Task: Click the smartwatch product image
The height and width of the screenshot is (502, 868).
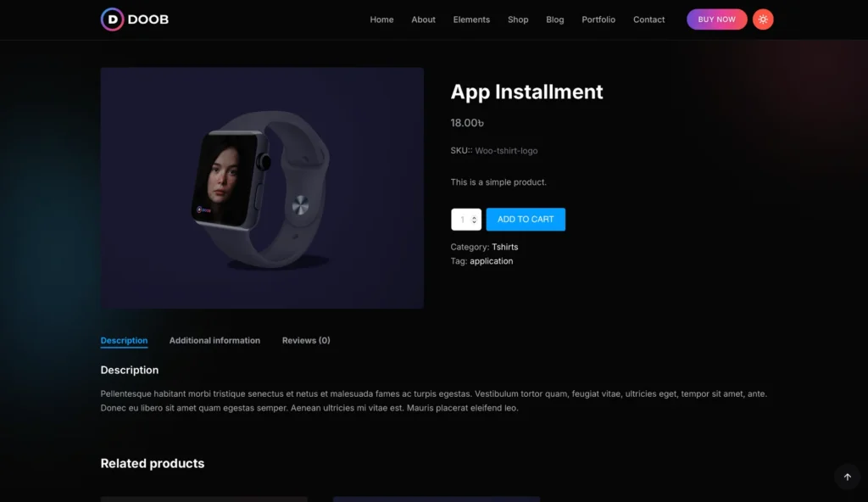Action: pyautogui.click(x=262, y=188)
